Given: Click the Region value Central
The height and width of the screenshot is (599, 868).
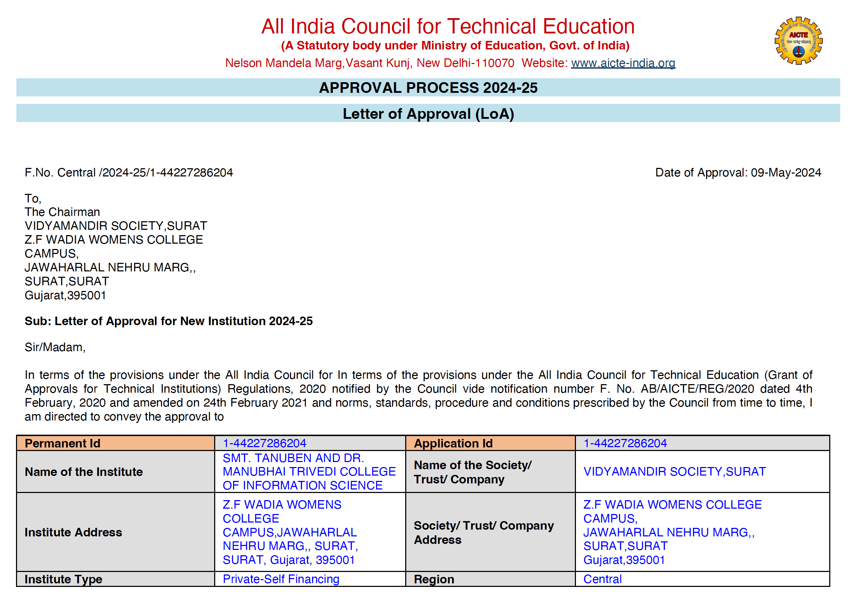Looking at the screenshot, I should click(602, 579).
